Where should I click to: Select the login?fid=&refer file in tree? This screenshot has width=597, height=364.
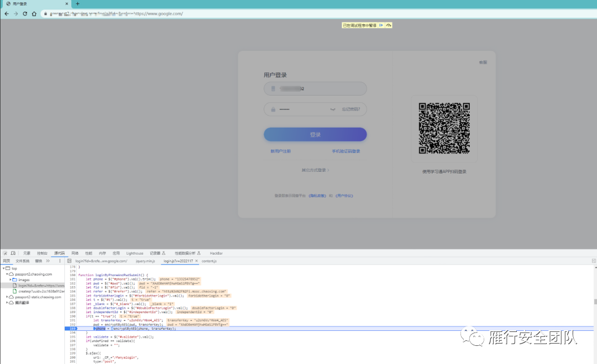(41, 285)
